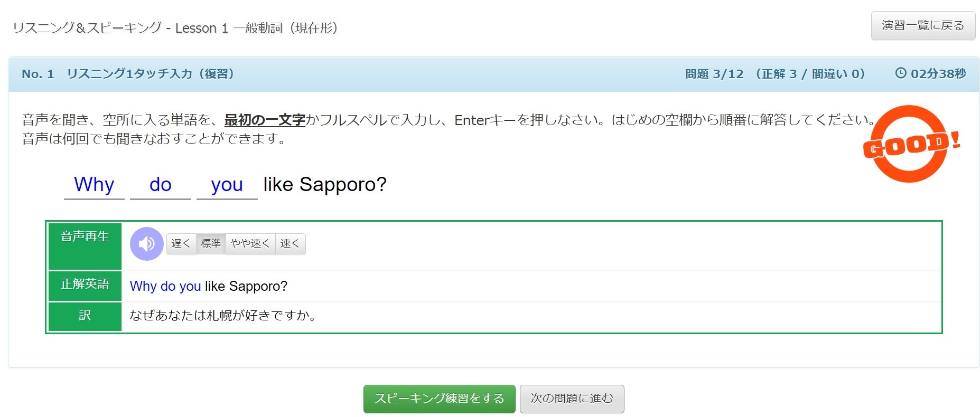The width and height of the screenshot is (980, 417).
Task: Click the 音声再生 row label
Action: point(85,236)
